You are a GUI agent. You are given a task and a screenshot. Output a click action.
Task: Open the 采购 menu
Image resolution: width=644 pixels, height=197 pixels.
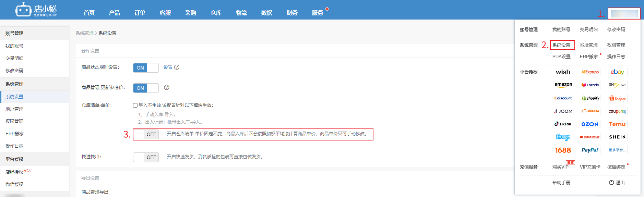point(191,13)
